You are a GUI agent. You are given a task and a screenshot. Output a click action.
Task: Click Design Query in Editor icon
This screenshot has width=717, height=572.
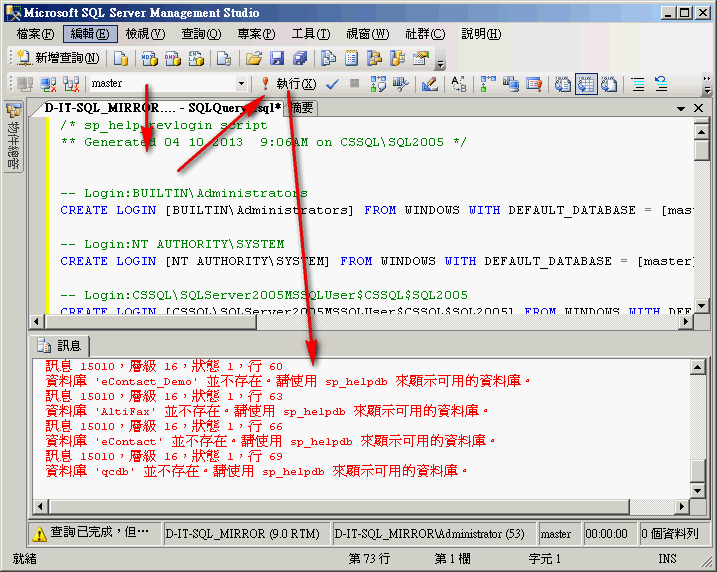tap(430, 84)
